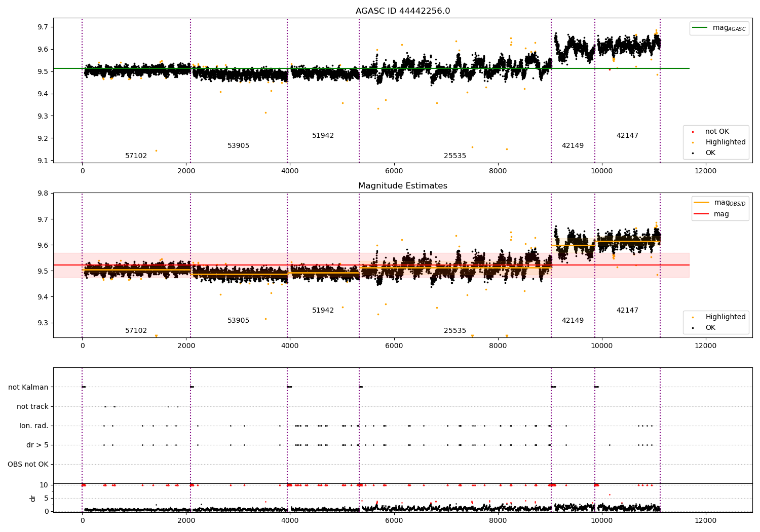
Task: Click the 'not Kalman' row label
Action: pos(28,388)
